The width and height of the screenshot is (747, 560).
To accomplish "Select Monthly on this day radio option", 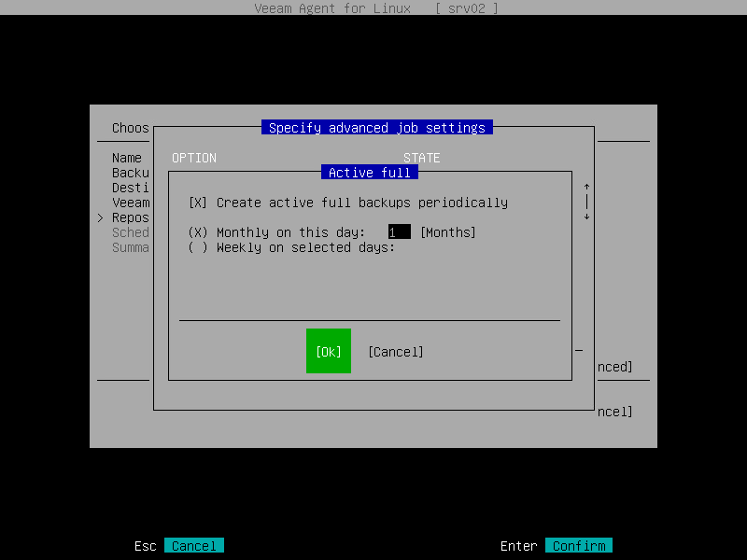I will (x=198, y=232).
